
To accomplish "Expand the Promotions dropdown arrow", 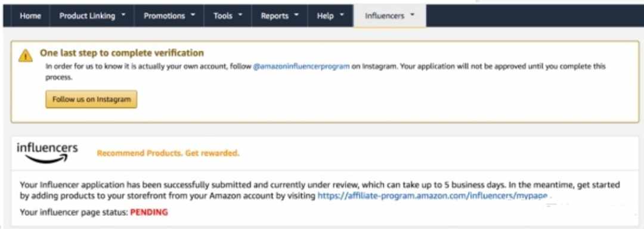I will [x=193, y=16].
